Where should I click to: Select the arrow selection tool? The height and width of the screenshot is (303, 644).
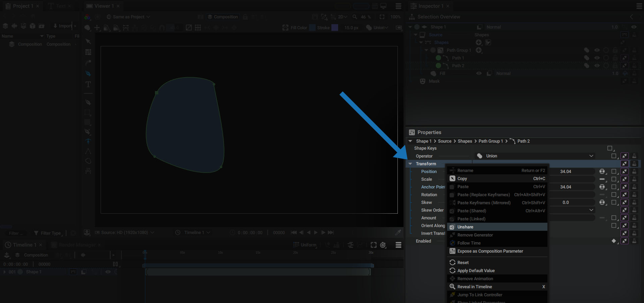88,41
